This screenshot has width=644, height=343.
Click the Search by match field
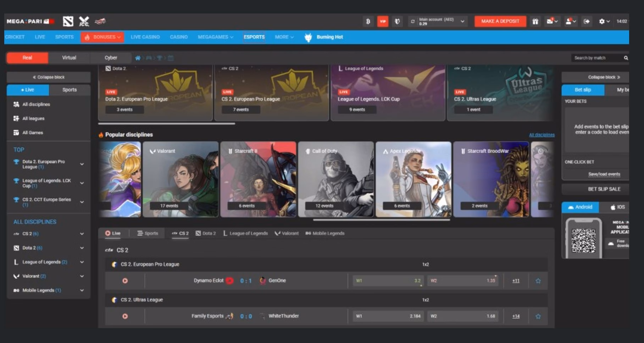click(596, 58)
